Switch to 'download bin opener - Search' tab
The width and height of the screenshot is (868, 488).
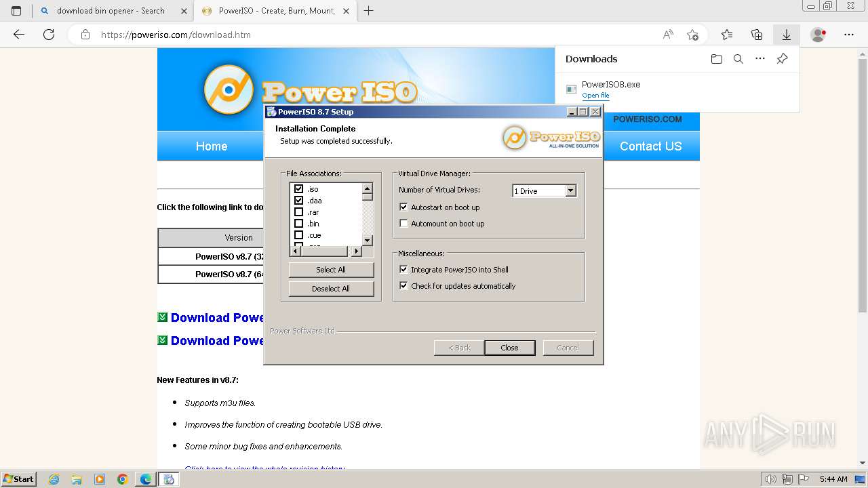tap(113, 11)
